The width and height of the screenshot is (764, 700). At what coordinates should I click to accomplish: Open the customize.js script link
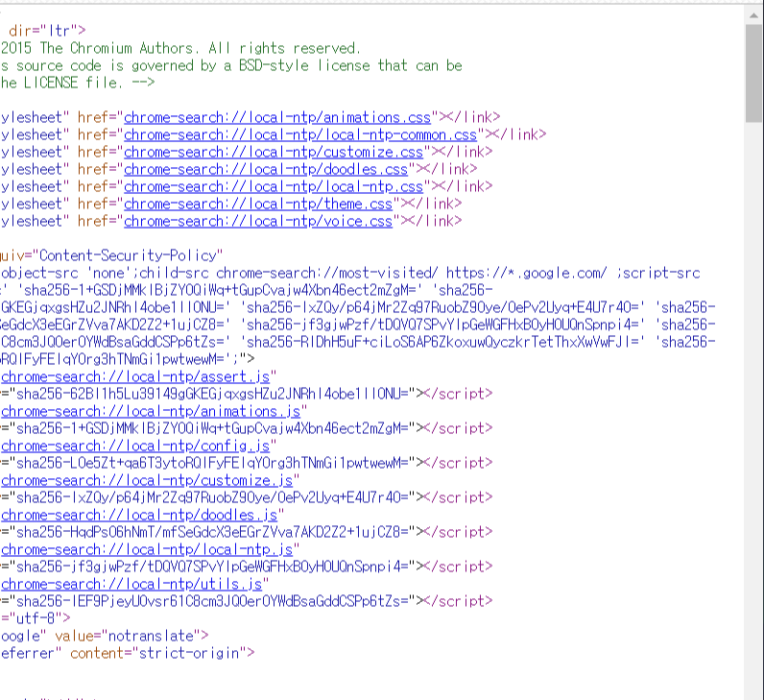[147, 481]
